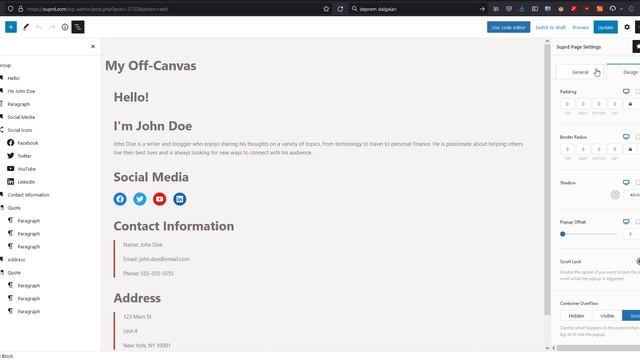This screenshot has width=640, height=360.
Task: Click the editor canvas scroll-down arrow
Action: click(x=547, y=348)
